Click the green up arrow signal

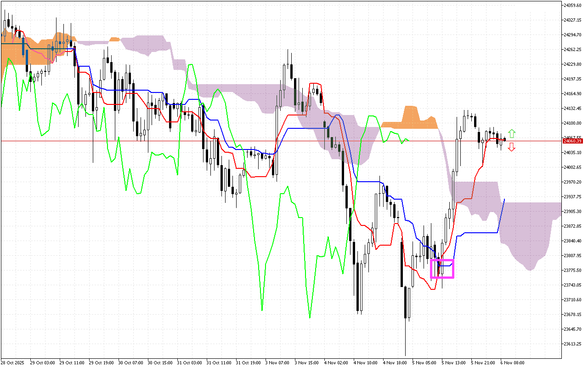[x=512, y=133]
